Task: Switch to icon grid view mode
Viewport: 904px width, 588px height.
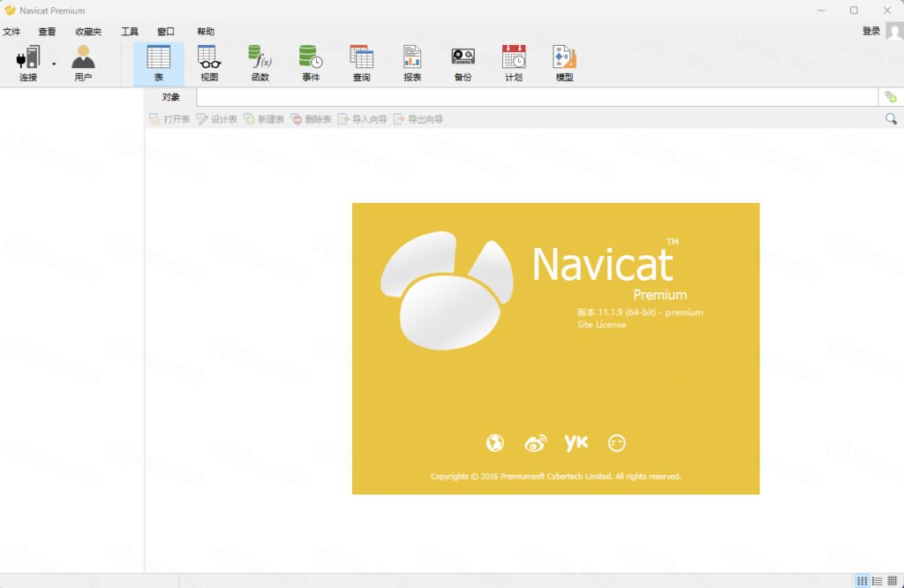Action: click(x=863, y=581)
